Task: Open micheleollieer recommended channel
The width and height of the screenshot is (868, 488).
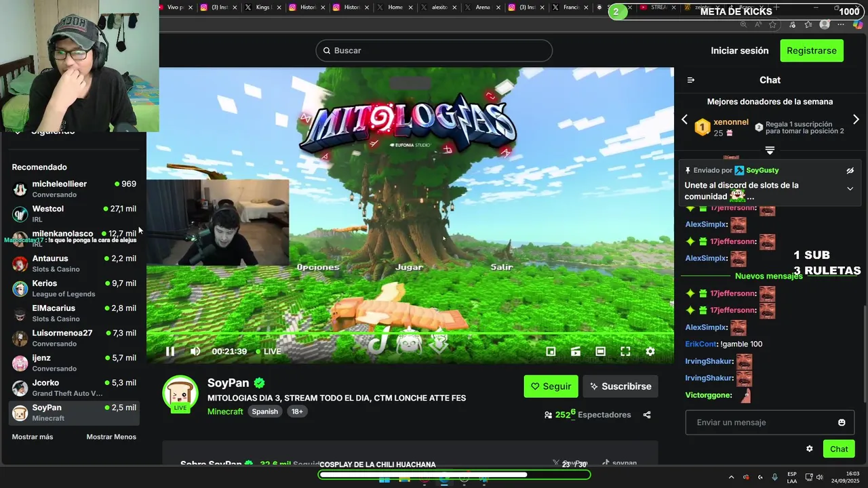Action: (x=75, y=189)
